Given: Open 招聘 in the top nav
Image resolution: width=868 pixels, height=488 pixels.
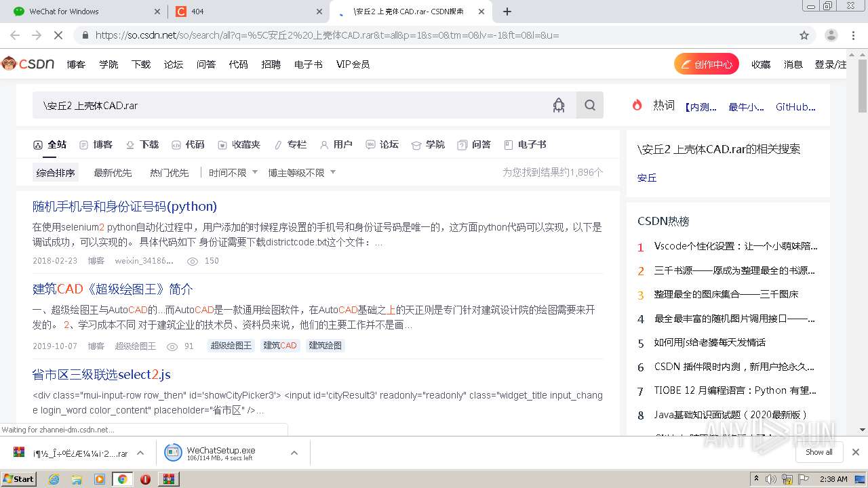Looking at the screenshot, I should point(271,64).
